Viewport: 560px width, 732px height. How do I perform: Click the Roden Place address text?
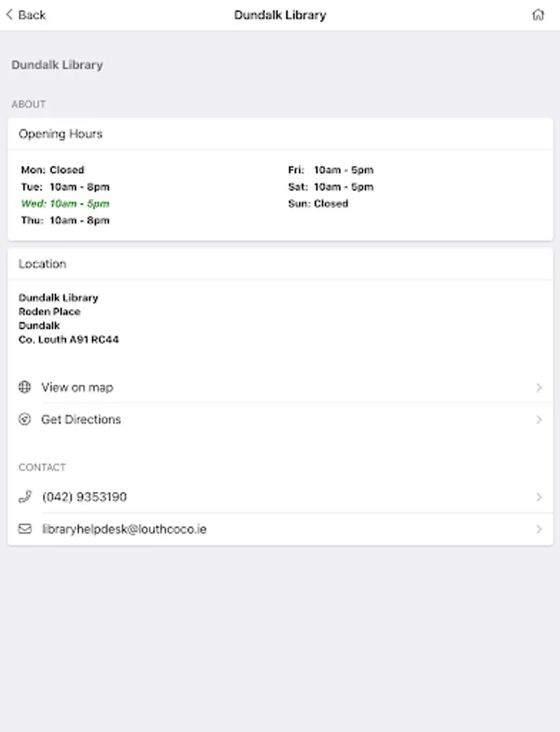click(x=50, y=312)
